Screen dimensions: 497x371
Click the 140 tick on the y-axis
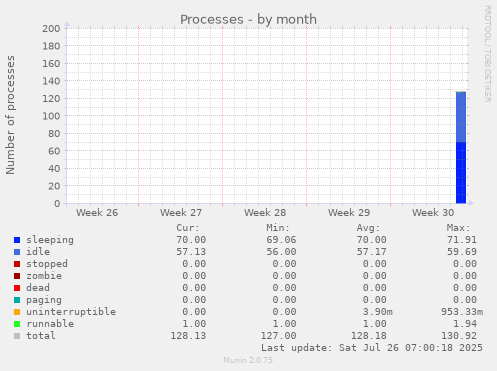[x=51, y=81]
